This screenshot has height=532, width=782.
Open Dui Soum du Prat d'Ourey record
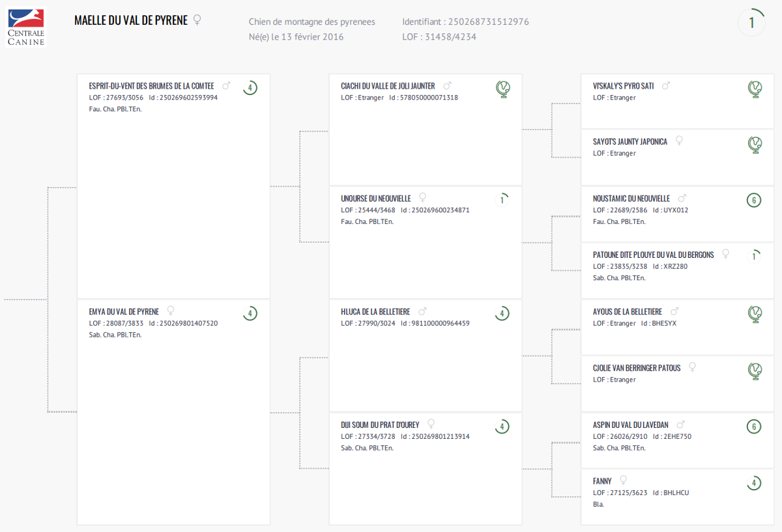tap(380, 425)
